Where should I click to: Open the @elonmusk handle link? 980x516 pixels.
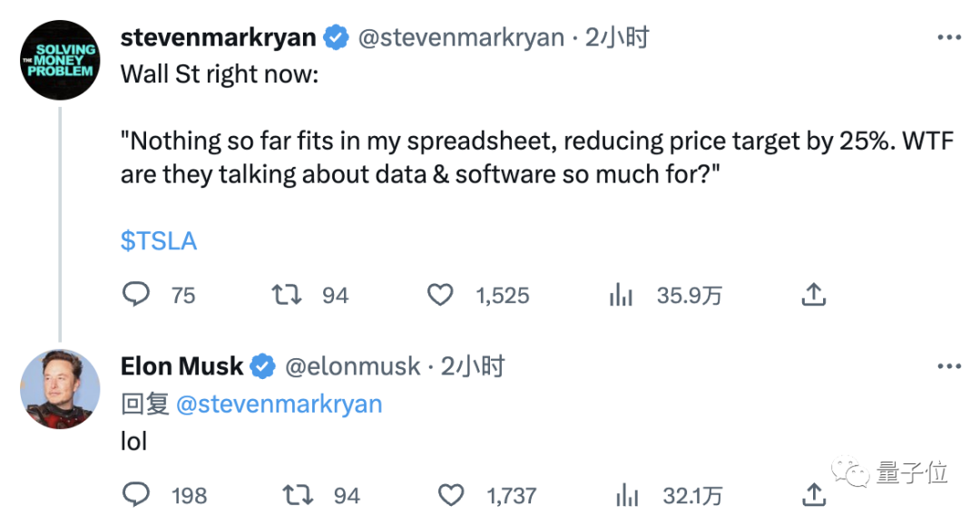click(x=352, y=366)
